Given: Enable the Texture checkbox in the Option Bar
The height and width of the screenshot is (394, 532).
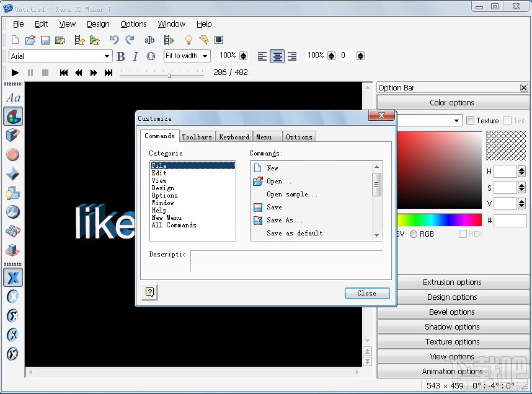Looking at the screenshot, I should 469,120.
